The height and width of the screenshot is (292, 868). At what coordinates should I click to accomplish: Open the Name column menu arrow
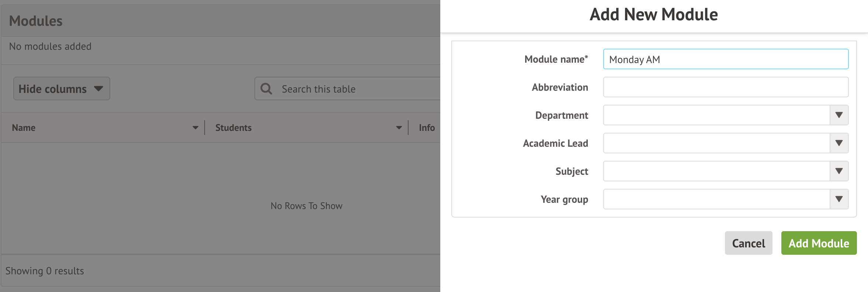point(195,128)
